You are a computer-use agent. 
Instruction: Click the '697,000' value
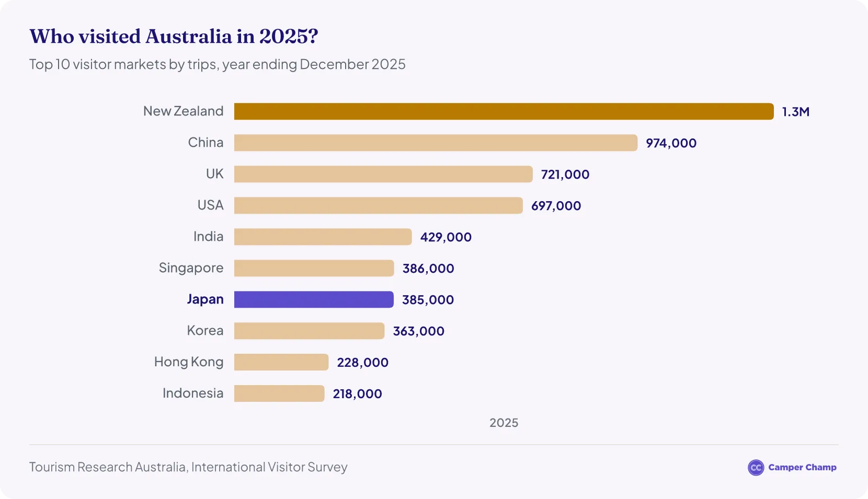pyautogui.click(x=556, y=206)
